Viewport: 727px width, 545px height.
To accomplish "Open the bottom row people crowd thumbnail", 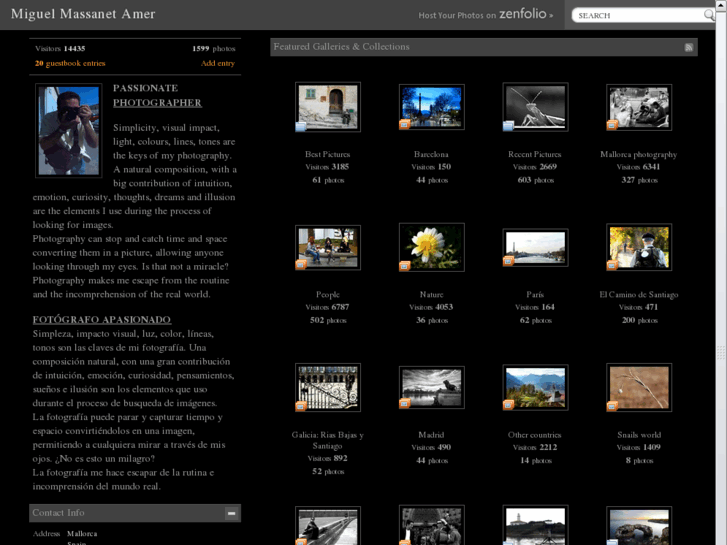I will click(432, 526).
